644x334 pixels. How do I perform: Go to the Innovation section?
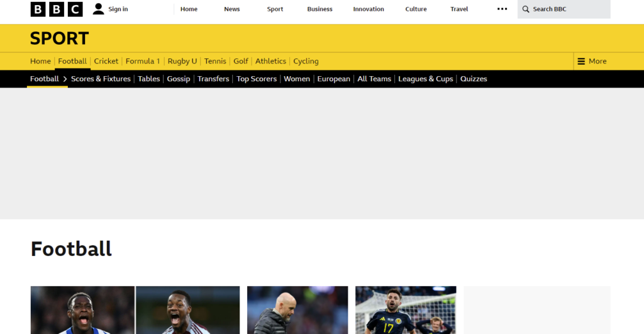(x=368, y=9)
